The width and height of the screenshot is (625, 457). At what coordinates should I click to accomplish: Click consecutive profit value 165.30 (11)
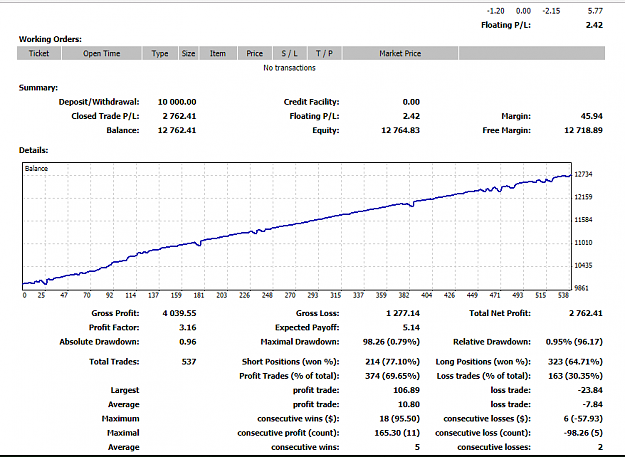click(x=397, y=433)
